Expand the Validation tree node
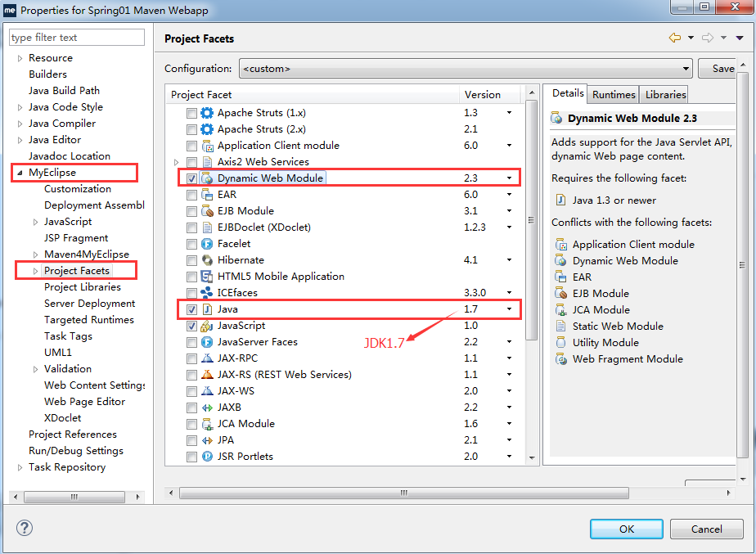756x554 pixels. (x=35, y=369)
